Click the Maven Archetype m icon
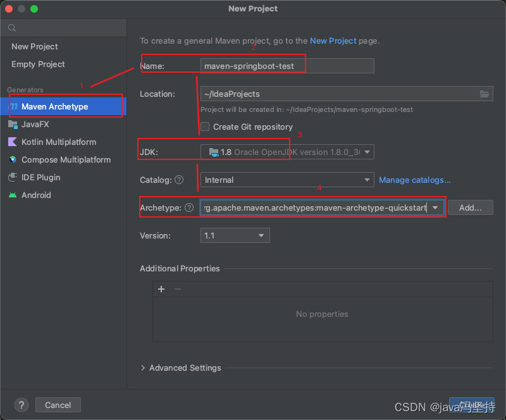Image resolution: width=506 pixels, height=420 pixels. (13, 106)
